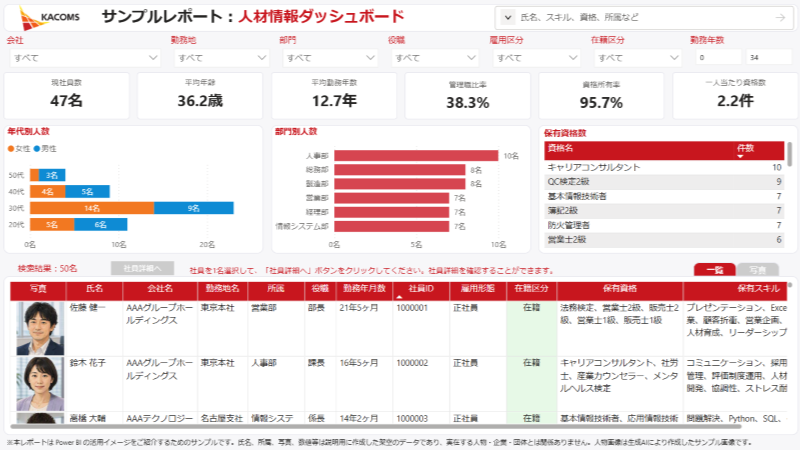The width and height of the screenshot is (800, 450).
Task: Click the search field for name or skill
Action: pos(644,17)
